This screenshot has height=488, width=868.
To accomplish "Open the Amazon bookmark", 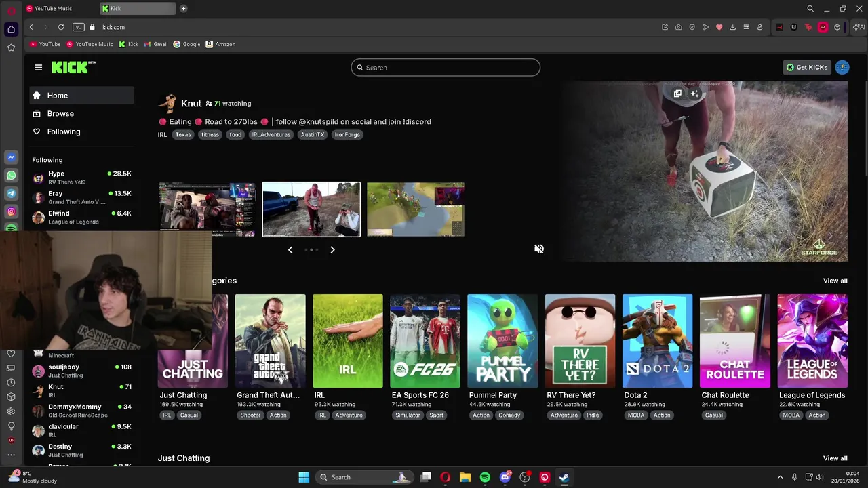I will [x=220, y=44].
